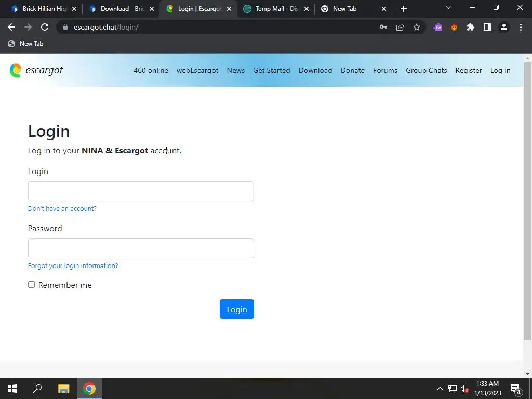Open the Register nav link
The image size is (532, 399).
click(x=469, y=70)
